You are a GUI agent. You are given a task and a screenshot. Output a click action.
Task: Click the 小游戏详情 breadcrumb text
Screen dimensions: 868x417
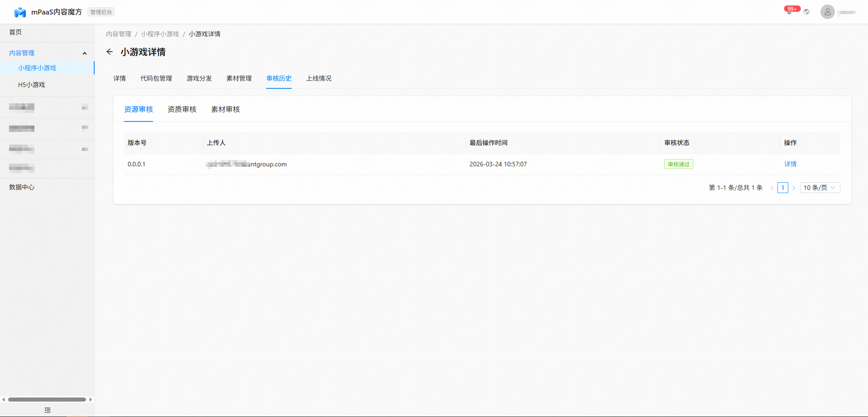point(205,34)
